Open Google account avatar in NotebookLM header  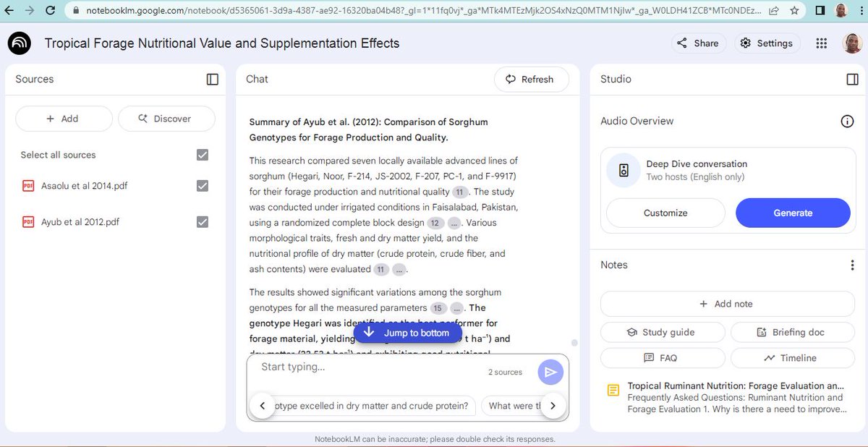tap(852, 43)
